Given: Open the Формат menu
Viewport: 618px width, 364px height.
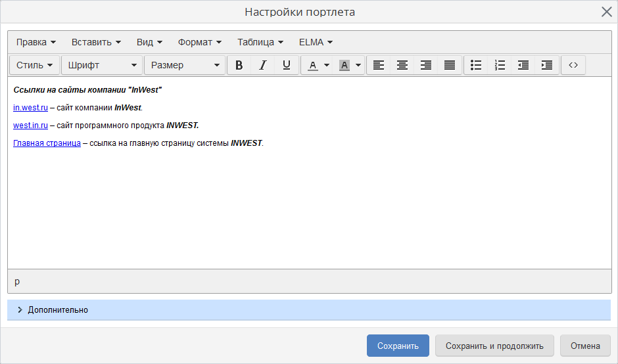Looking at the screenshot, I should (200, 42).
